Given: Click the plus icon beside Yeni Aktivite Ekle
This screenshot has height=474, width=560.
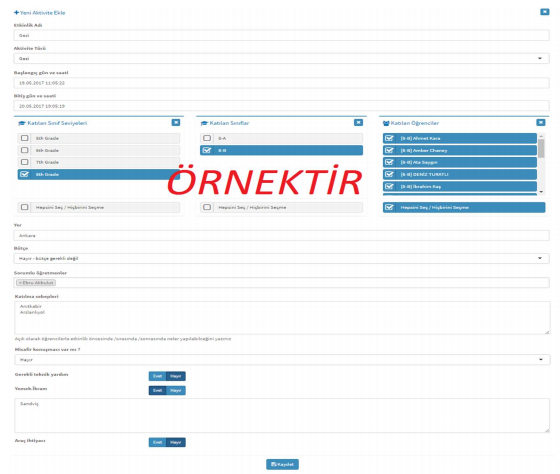Looking at the screenshot, I should pos(16,13).
